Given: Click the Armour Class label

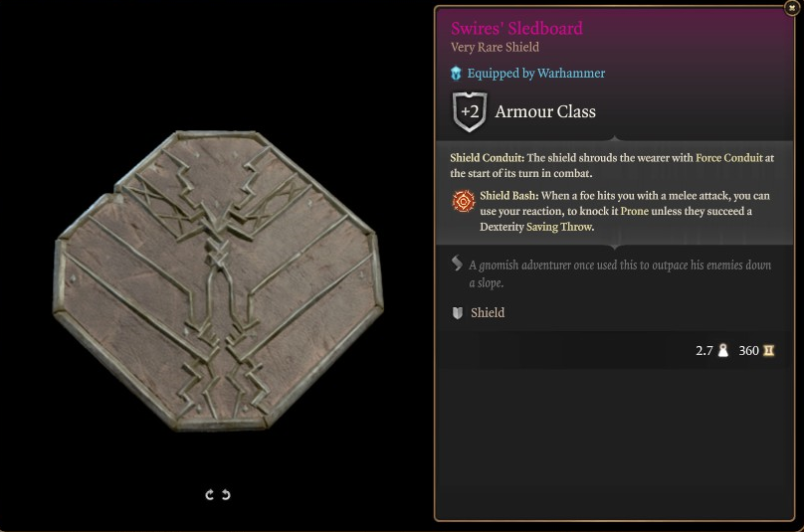Looking at the screenshot, I should click(x=545, y=111).
